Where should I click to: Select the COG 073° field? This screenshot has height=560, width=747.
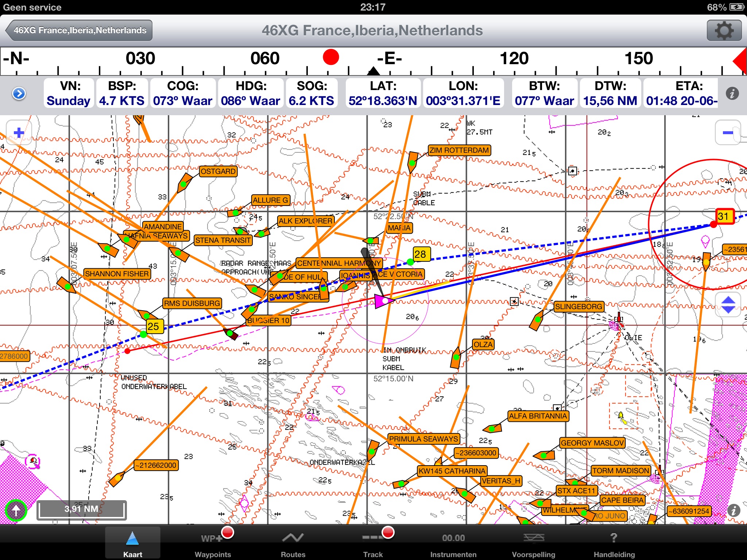pyautogui.click(x=183, y=93)
